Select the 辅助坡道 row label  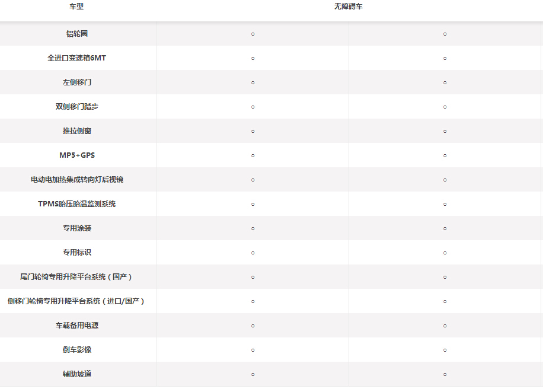(x=77, y=374)
